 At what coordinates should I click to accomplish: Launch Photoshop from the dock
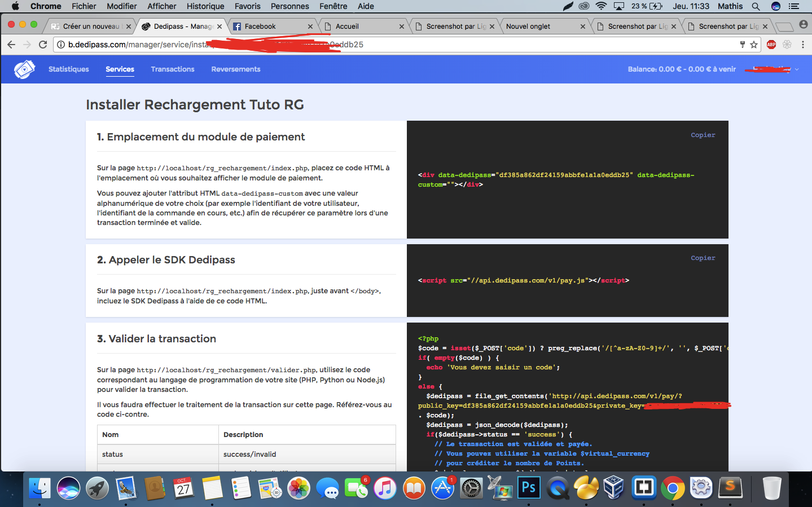click(529, 488)
